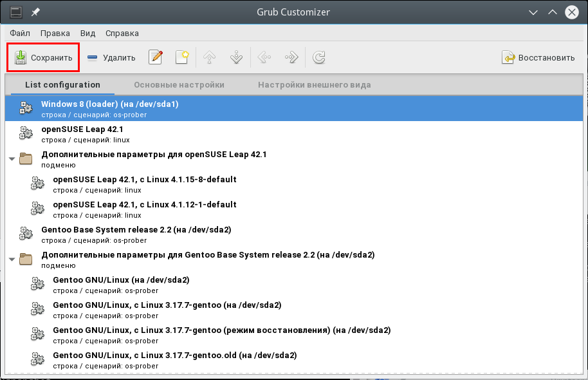
Task: Click the gear icon of Gentoo Base System entry
Action: 26,234
